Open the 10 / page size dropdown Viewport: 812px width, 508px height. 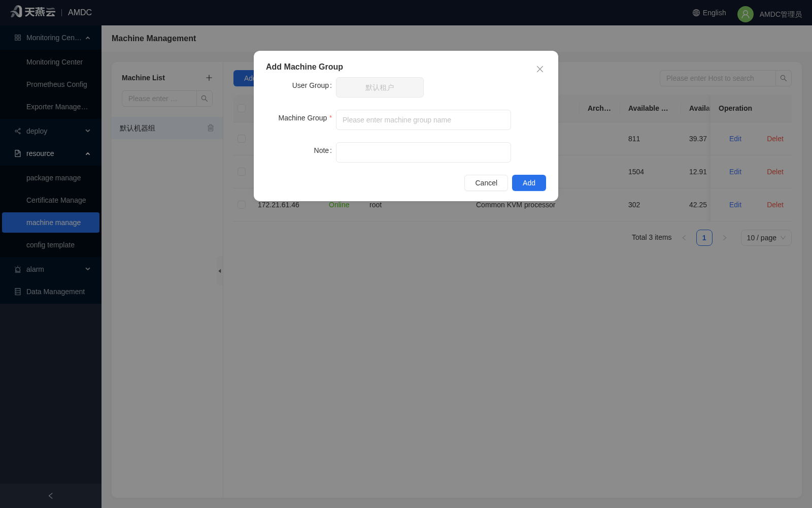tap(766, 238)
